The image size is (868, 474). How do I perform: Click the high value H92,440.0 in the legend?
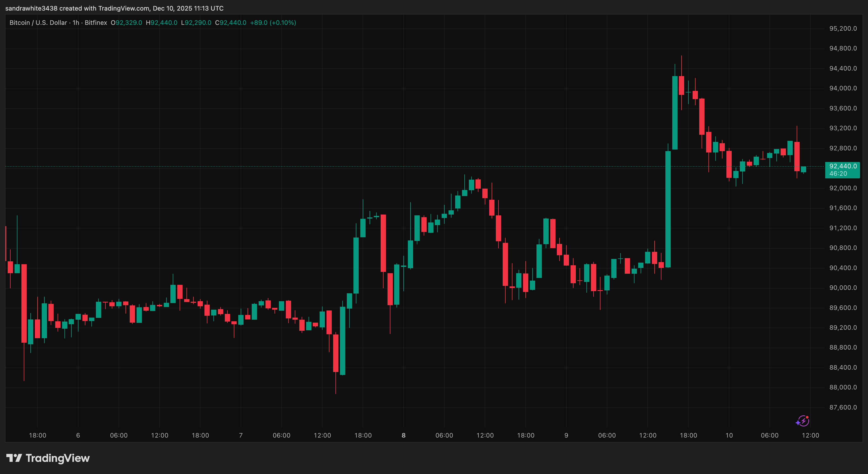click(x=162, y=22)
